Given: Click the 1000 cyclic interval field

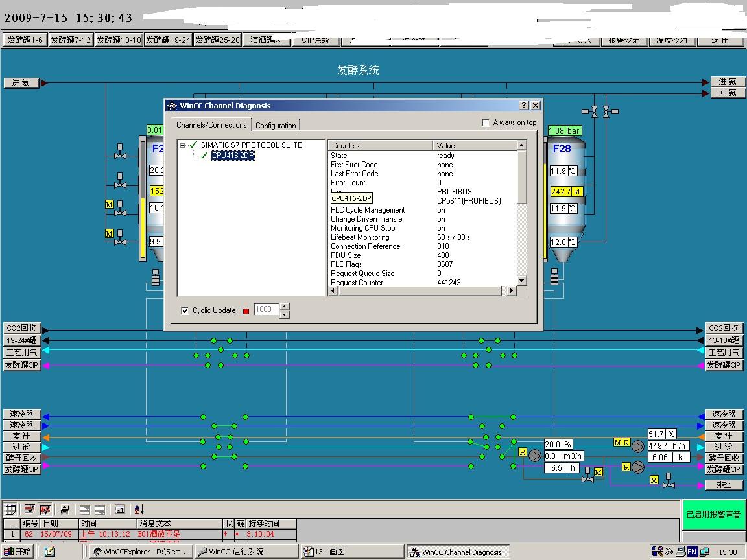Looking at the screenshot, I should click(x=266, y=310).
